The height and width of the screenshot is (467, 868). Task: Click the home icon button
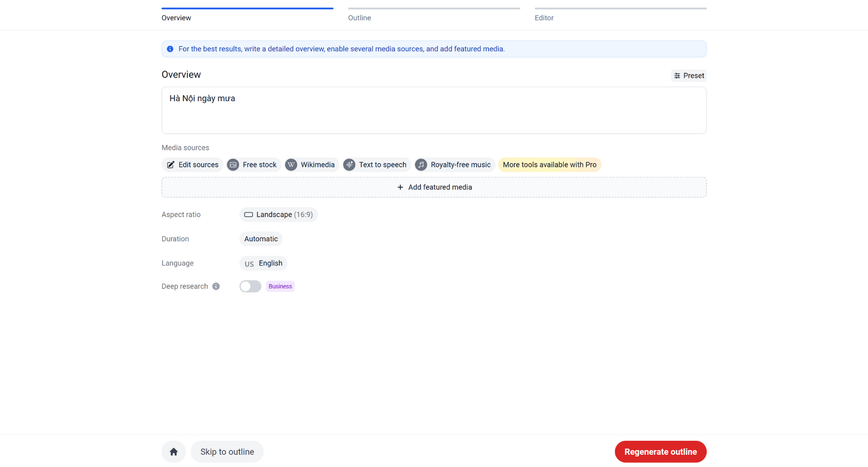[x=174, y=452]
